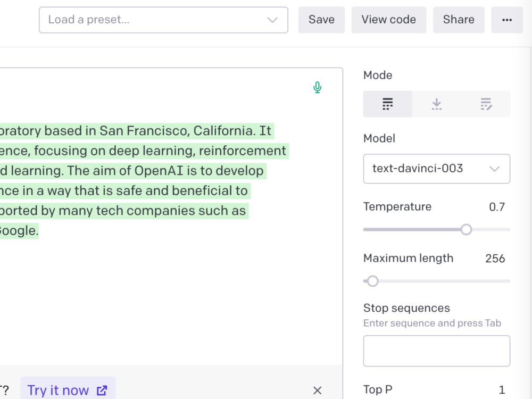Click the Temperature label

pos(397,206)
